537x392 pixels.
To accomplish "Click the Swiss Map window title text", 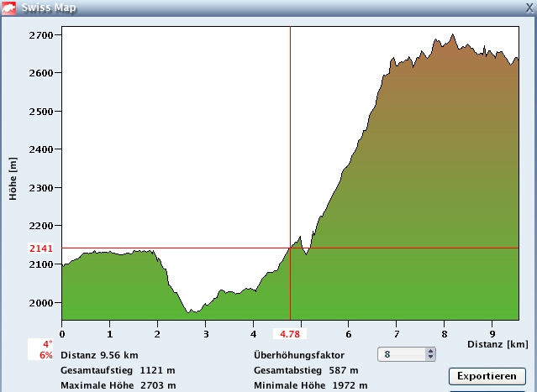I will [51, 8].
